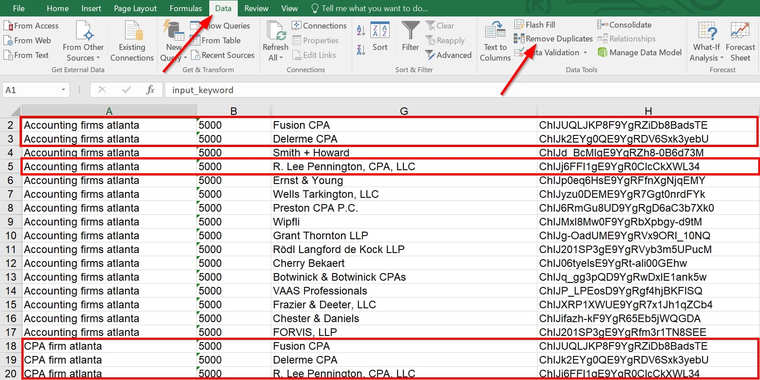Create a Forecast Sheet
The height and width of the screenshot is (380, 760).
(x=740, y=41)
